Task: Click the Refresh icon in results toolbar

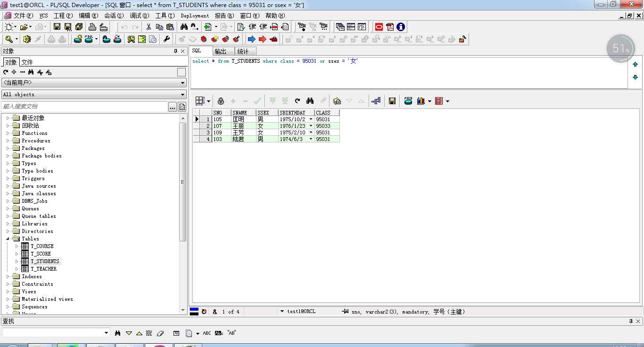Action: tap(297, 101)
